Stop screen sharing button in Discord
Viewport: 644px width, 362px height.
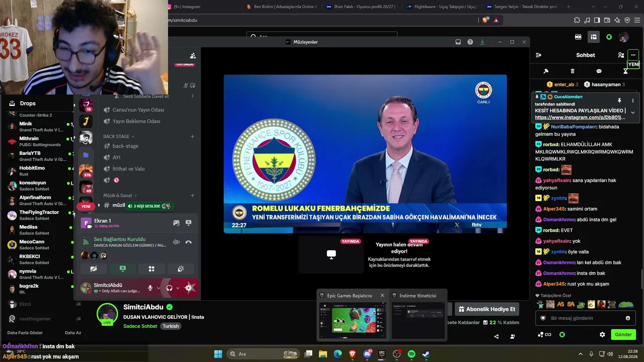point(122,269)
